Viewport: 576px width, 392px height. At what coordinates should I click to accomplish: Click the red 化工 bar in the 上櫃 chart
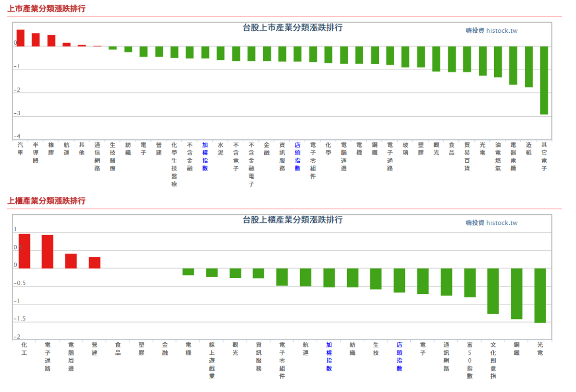24,251
